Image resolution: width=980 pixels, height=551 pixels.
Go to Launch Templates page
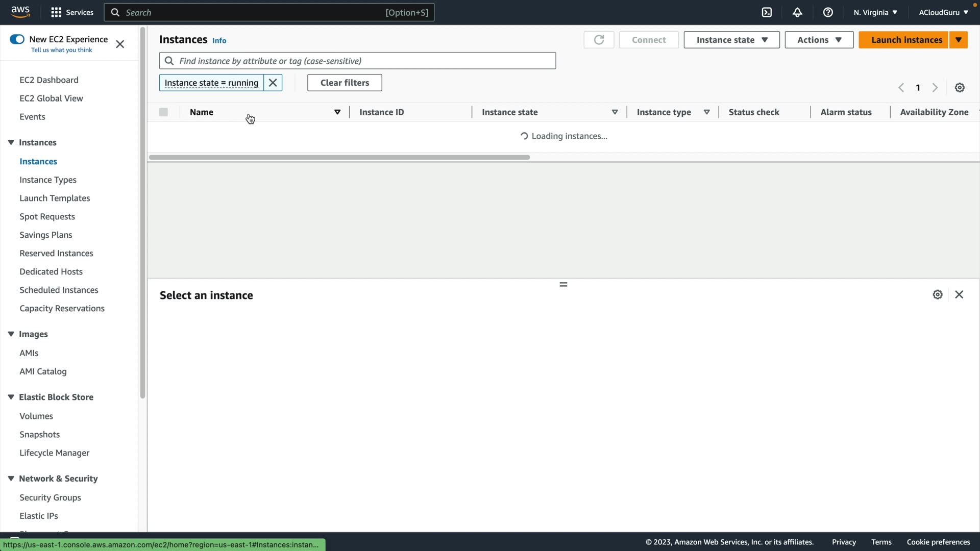tap(55, 198)
